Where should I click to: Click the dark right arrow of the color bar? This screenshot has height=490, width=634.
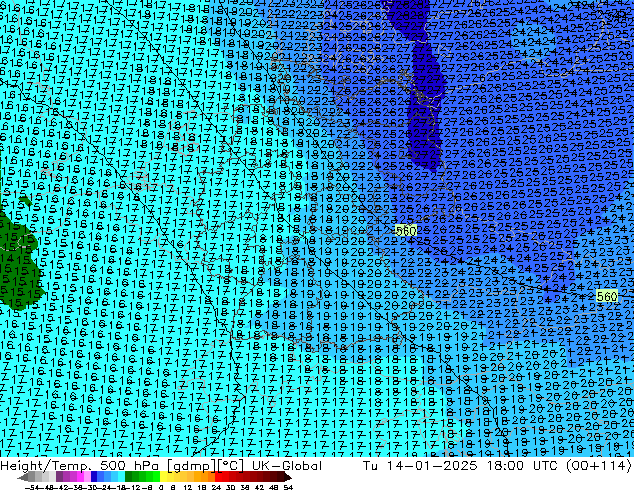pos(287,477)
